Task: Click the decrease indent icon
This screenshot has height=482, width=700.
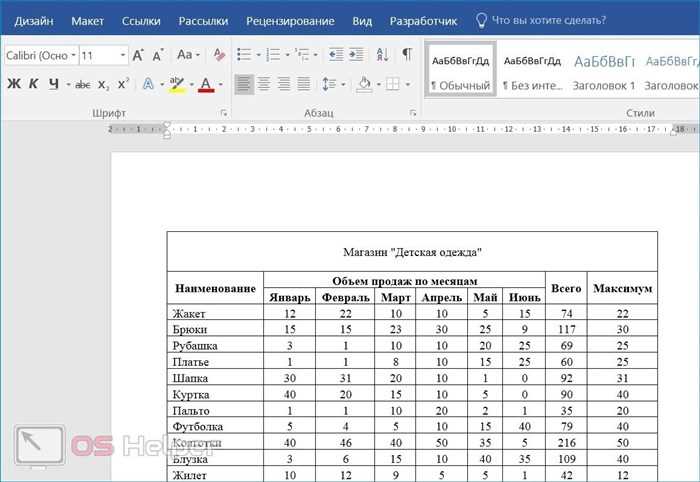Action: pos(336,55)
